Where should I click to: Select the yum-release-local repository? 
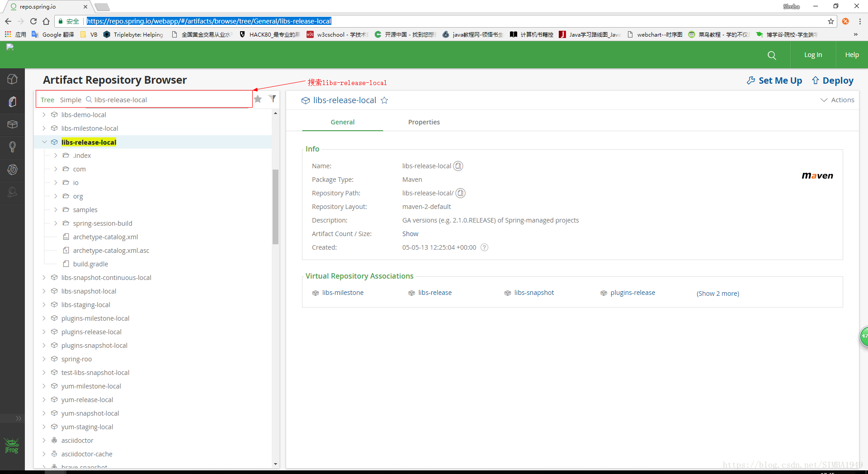(x=87, y=400)
